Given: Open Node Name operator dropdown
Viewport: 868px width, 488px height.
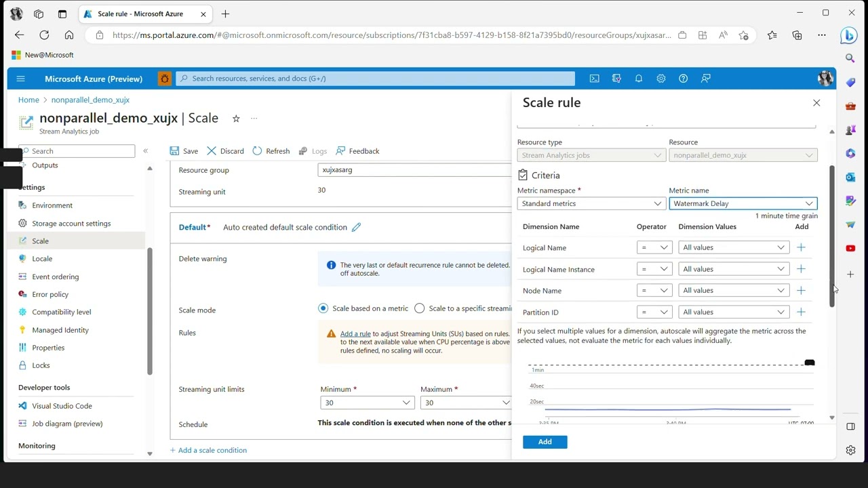Looking at the screenshot, I should click(x=654, y=290).
